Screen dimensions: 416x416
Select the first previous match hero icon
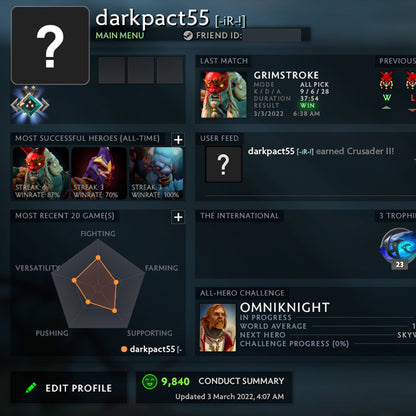(386, 81)
